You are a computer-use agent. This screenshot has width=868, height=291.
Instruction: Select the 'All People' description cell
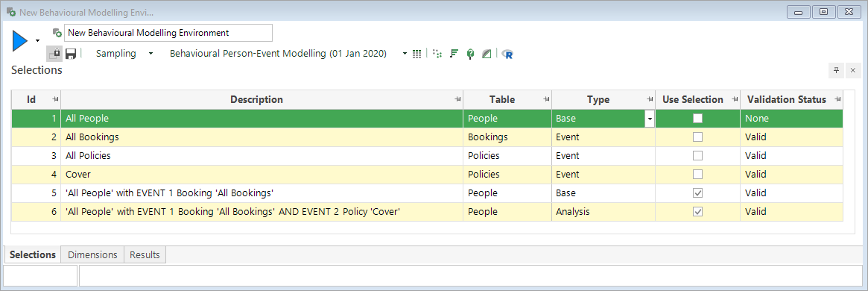(x=262, y=119)
